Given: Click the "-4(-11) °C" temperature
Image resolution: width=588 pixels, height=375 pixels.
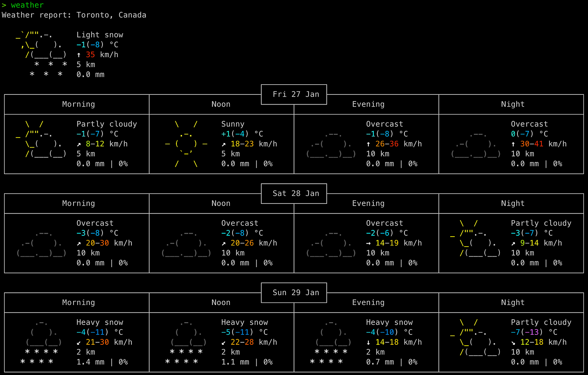Looking at the screenshot, I should pyautogui.click(x=100, y=332).
